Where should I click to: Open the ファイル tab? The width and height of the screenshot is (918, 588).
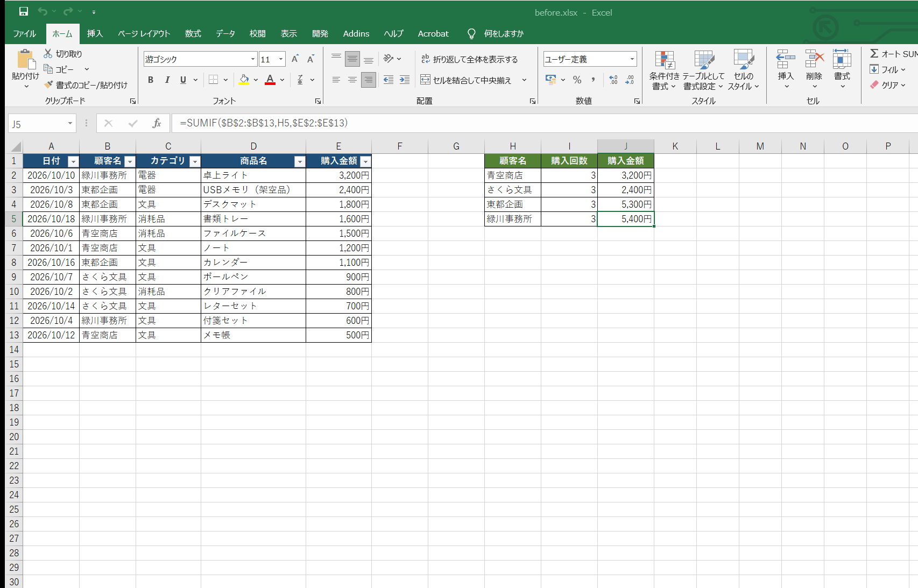24,33
